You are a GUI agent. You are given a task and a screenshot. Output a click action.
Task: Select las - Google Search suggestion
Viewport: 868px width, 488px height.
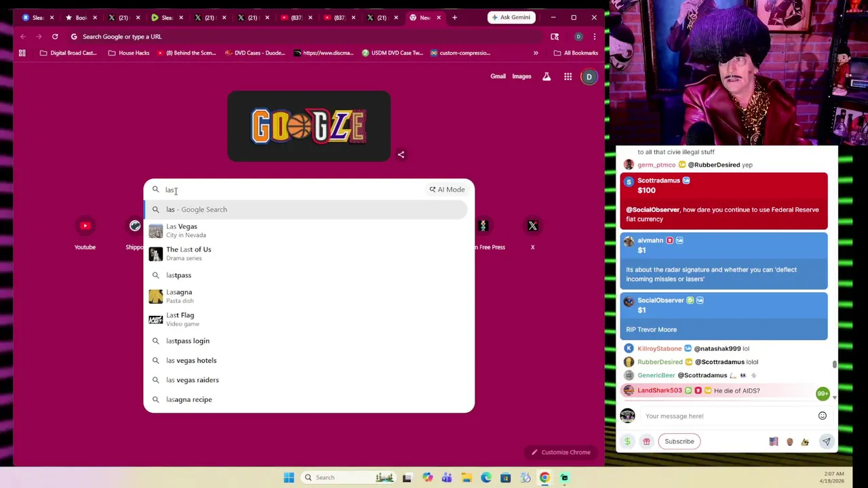pyautogui.click(x=306, y=209)
